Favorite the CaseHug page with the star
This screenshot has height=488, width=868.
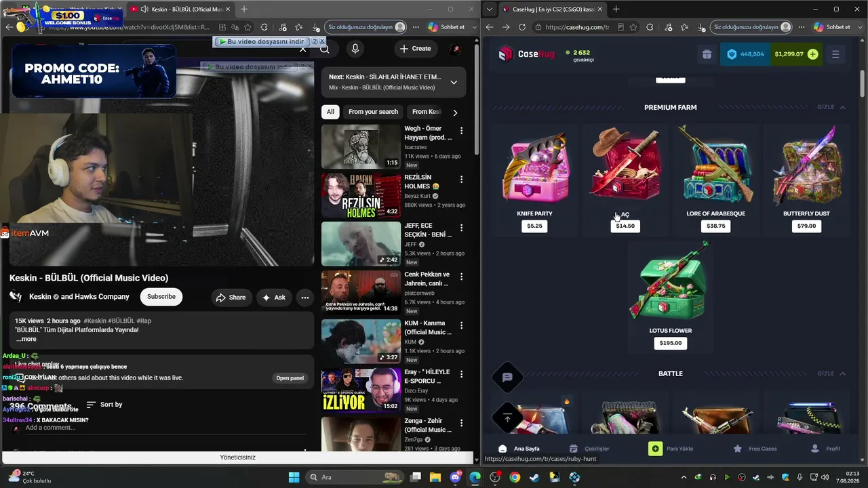point(633,27)
